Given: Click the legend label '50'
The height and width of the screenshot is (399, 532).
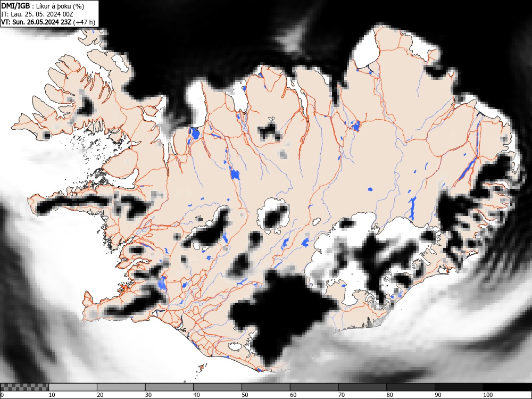Looking at the screenshot, I should pos(245,395).
